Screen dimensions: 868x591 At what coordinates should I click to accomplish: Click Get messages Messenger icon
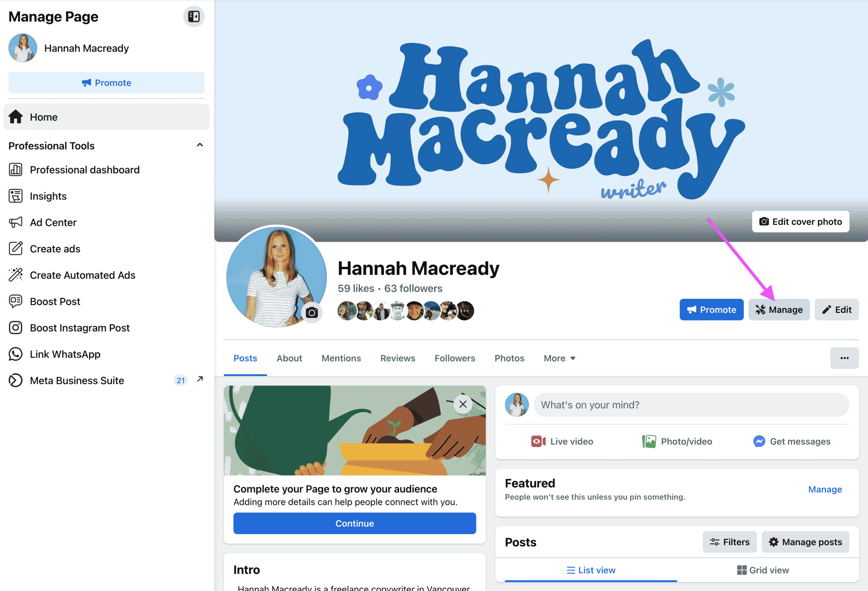(759, 441)
